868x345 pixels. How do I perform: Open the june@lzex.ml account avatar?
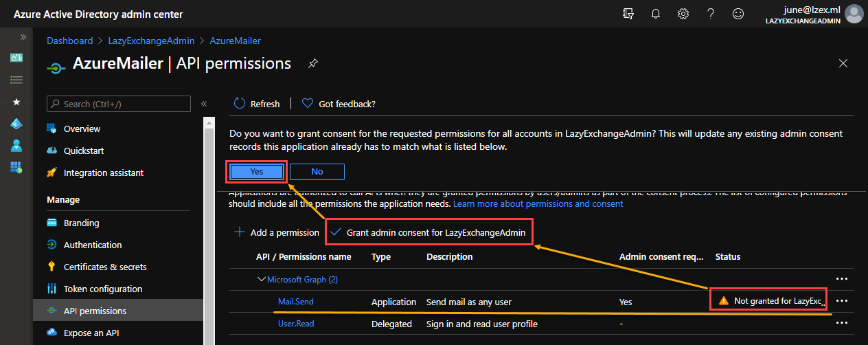pos(854,14)
